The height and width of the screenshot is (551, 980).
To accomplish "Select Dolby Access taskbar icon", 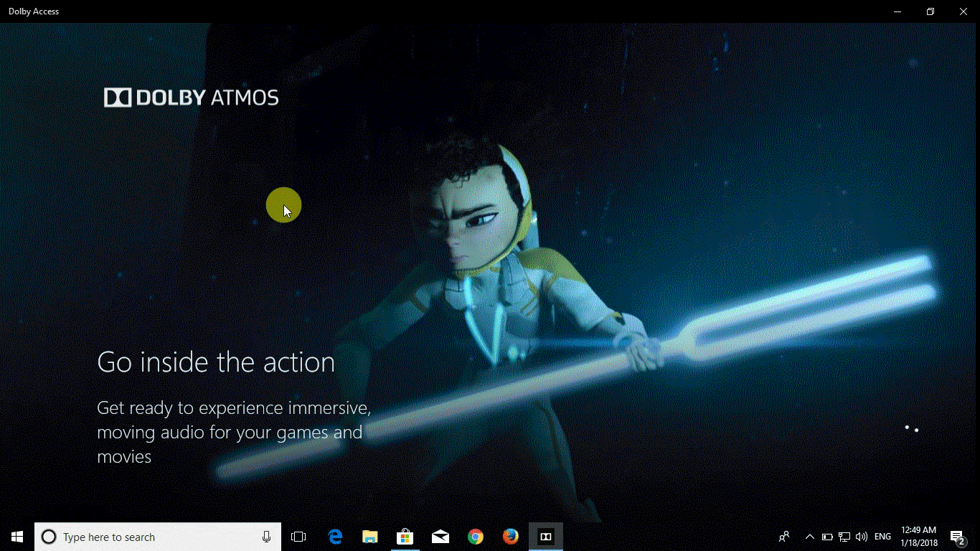I will click(546, 537).
